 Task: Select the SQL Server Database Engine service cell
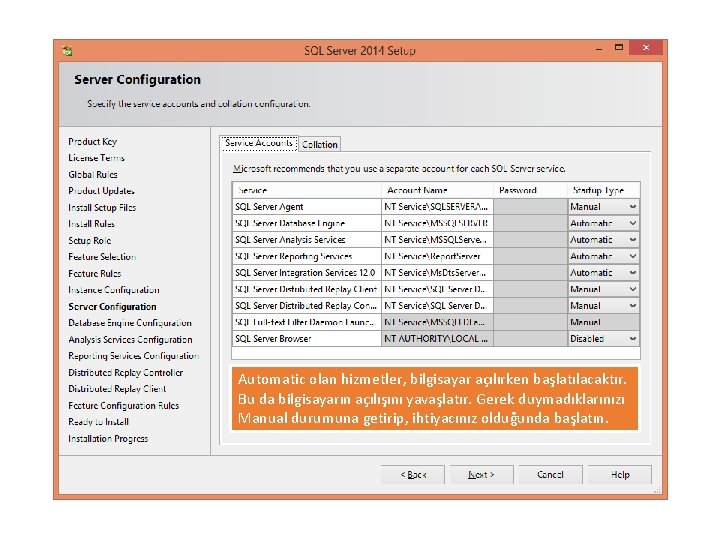tap(307, 223)
